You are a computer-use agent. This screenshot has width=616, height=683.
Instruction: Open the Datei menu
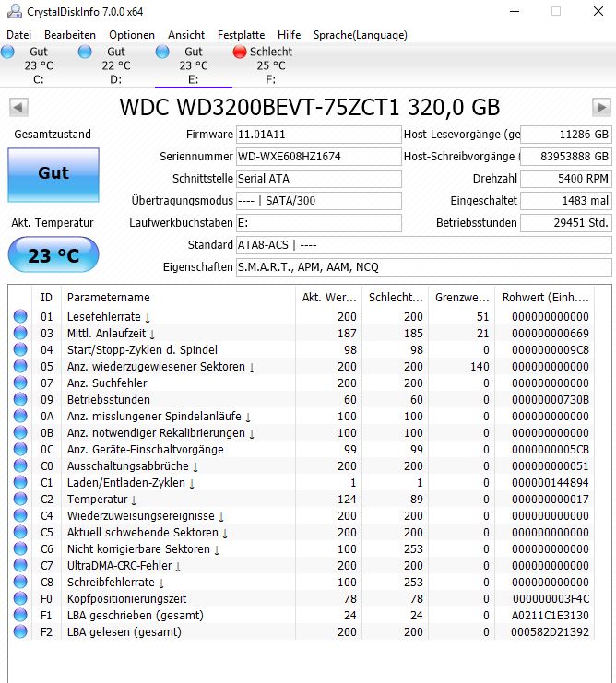[x=18, y=35]
